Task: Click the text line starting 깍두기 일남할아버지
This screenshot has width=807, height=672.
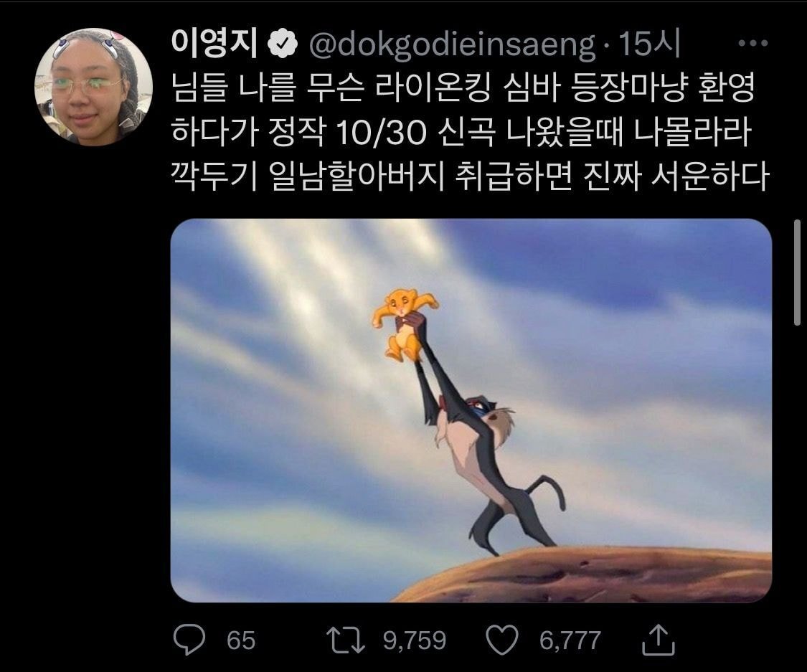Action: coord(470,176)
